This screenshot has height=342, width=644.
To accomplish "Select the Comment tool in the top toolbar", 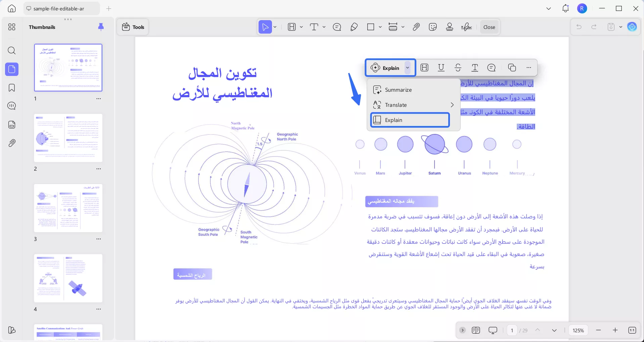I will 337,27.
